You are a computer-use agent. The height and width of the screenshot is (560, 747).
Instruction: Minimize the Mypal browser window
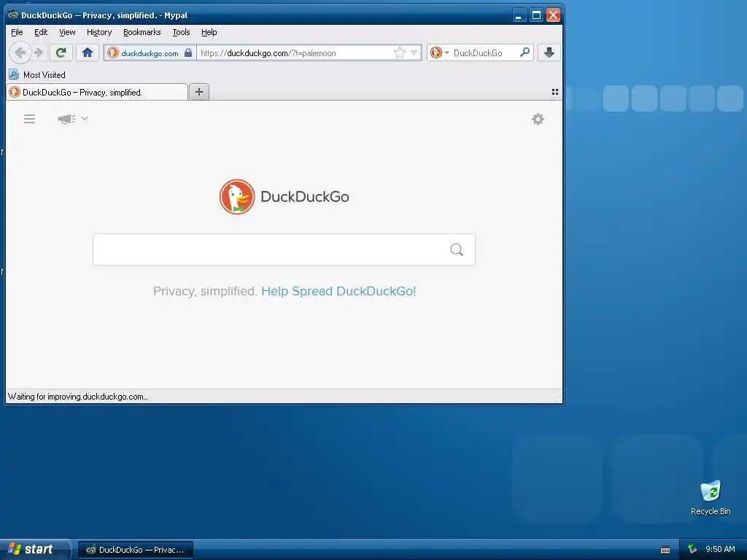[519, 15]
